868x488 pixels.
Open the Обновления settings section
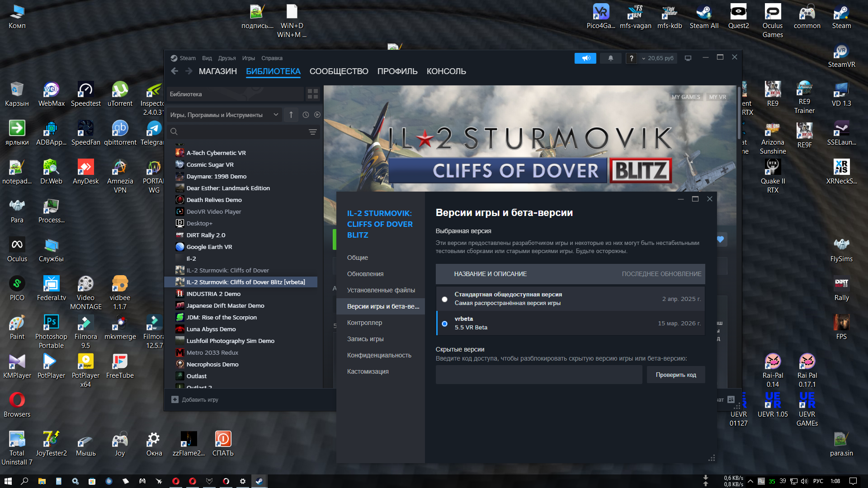pyautogui.click(x=365, y=274)
